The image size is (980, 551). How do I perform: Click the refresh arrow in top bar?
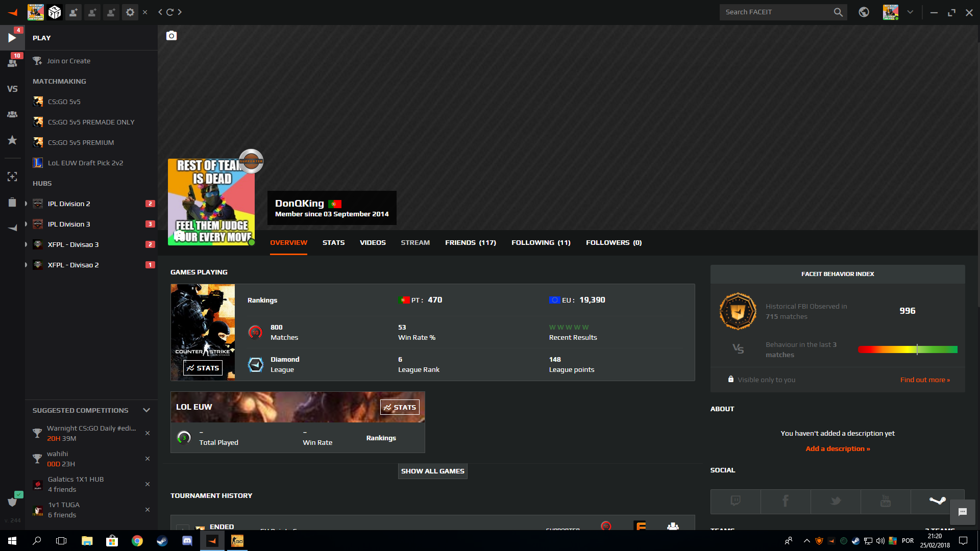pyautogui.click(x=170, y=12)
